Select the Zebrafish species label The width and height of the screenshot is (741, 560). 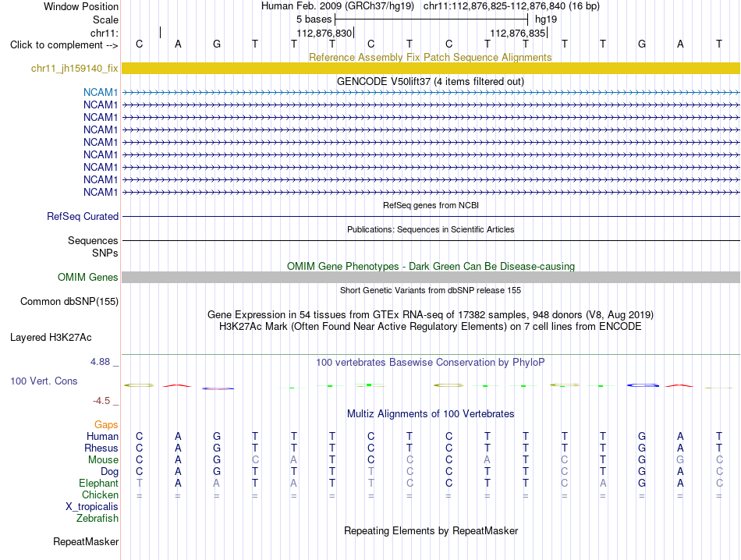coord(97,519)
